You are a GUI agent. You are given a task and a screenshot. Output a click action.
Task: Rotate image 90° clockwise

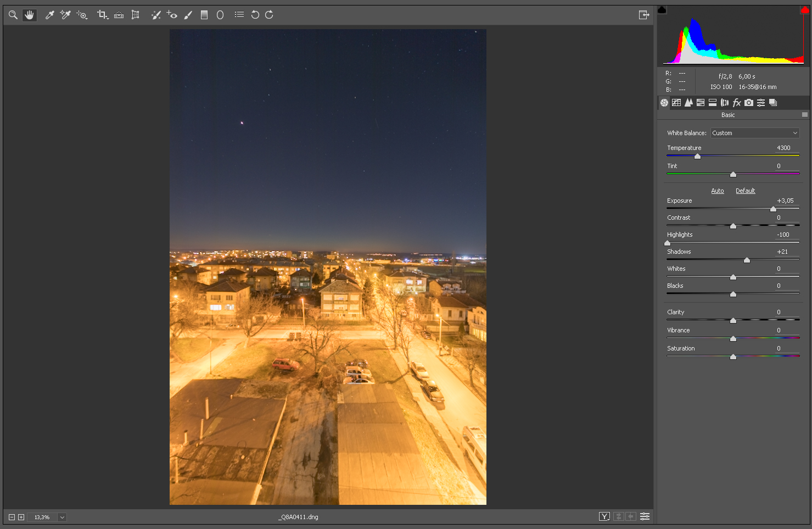click(x=269, y=15)
